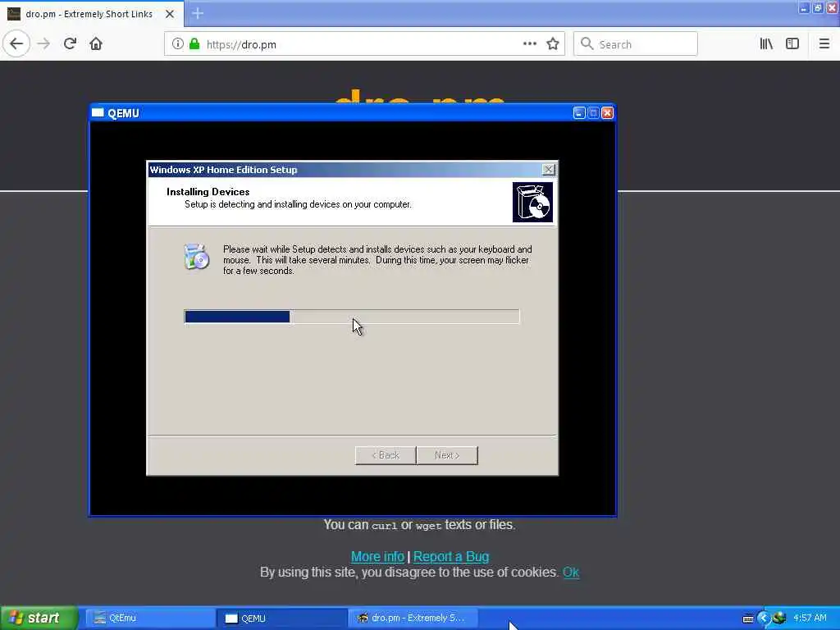Maximize the QEMU window
The width and height of the screenshot is (840, 630).
pos(593,113)
